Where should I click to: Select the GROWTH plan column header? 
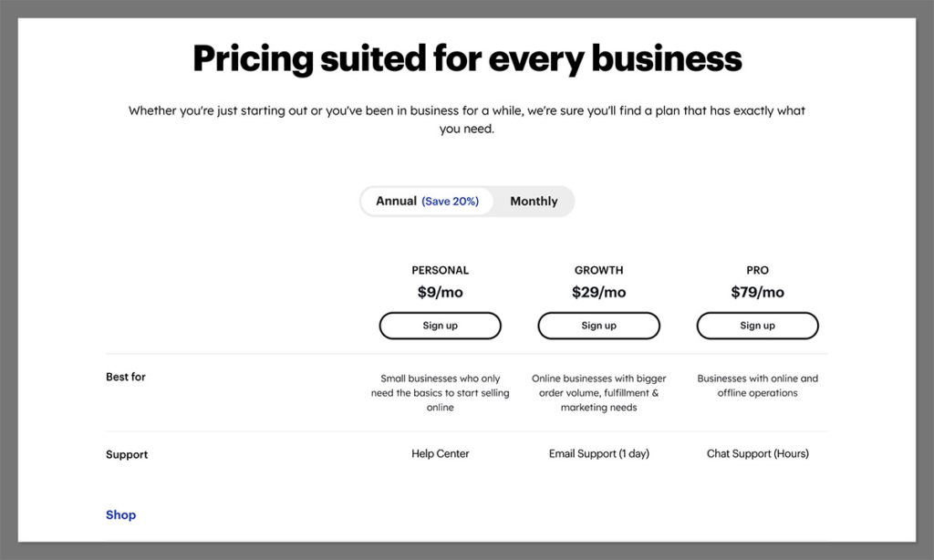click(x=598, y=270)
